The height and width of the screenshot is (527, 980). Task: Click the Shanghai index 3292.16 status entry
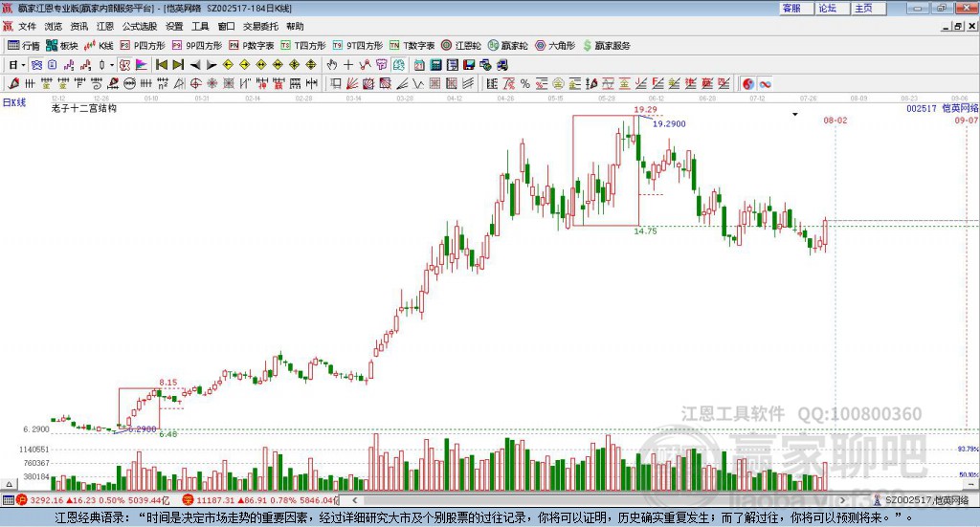[x=93, y=500]
